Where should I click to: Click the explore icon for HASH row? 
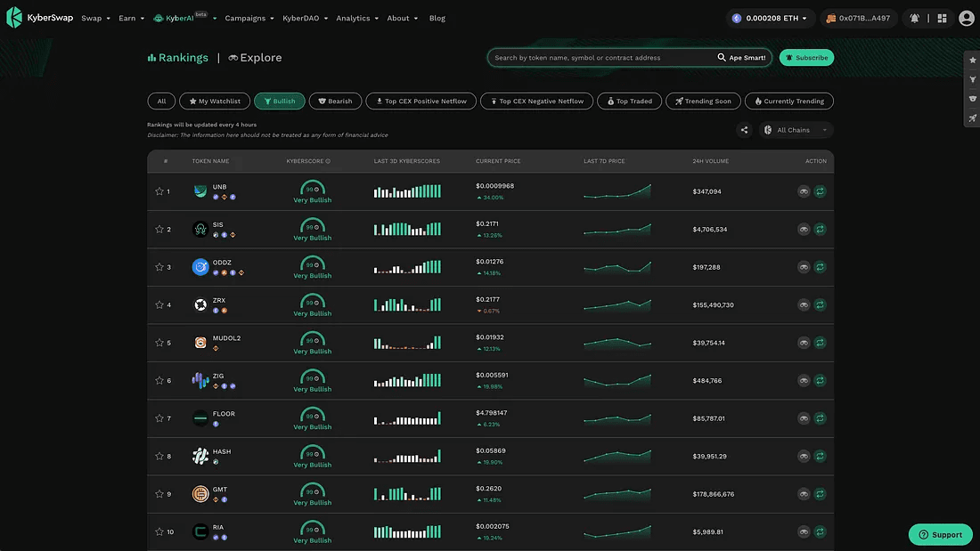804,456
